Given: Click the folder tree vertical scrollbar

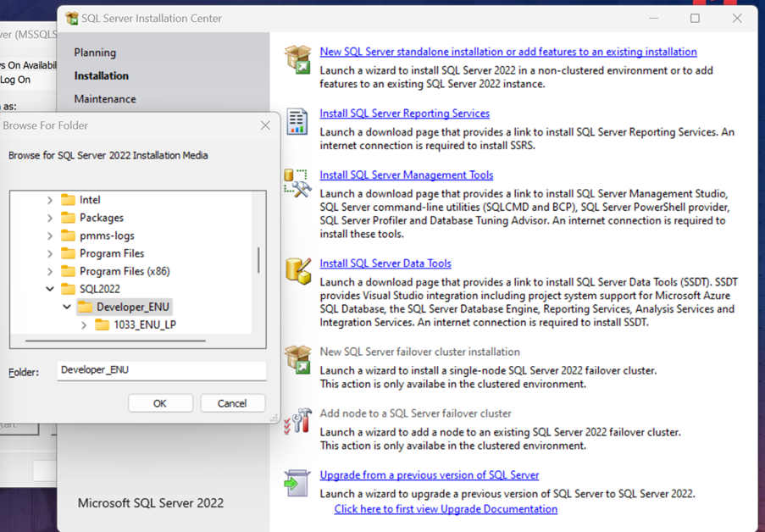Looking at the screenshot, I should pos(258,259).
